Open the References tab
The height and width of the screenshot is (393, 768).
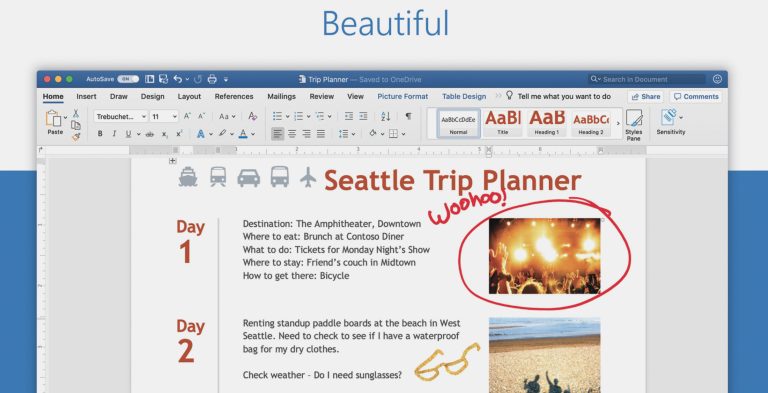(x=234, y=97)
